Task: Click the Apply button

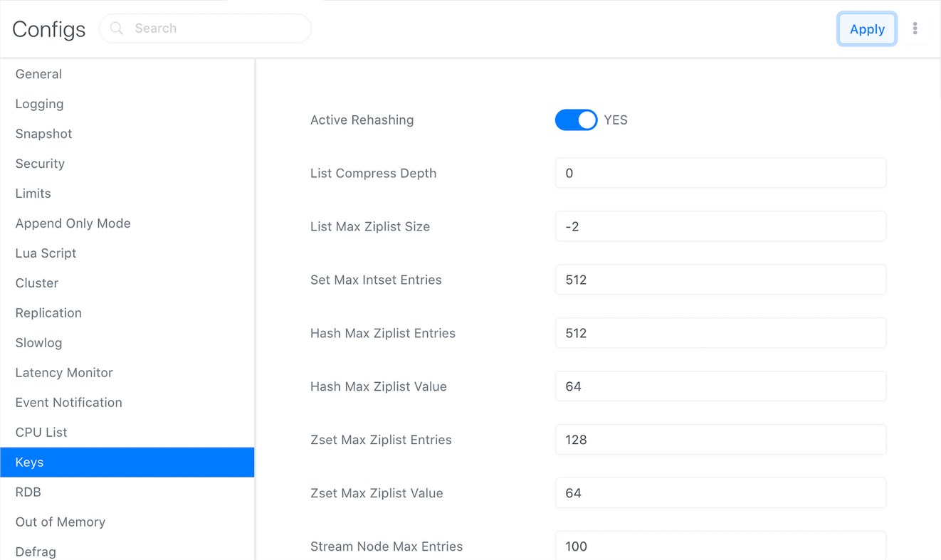Action: click(x=866, y=29)
